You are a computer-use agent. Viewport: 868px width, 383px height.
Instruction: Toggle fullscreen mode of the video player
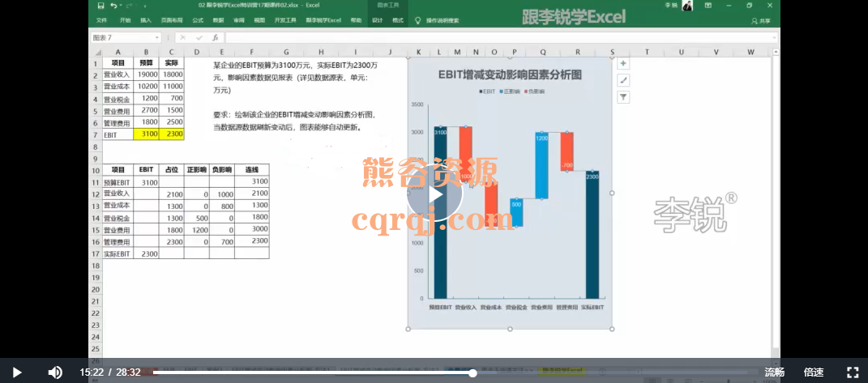853,372
